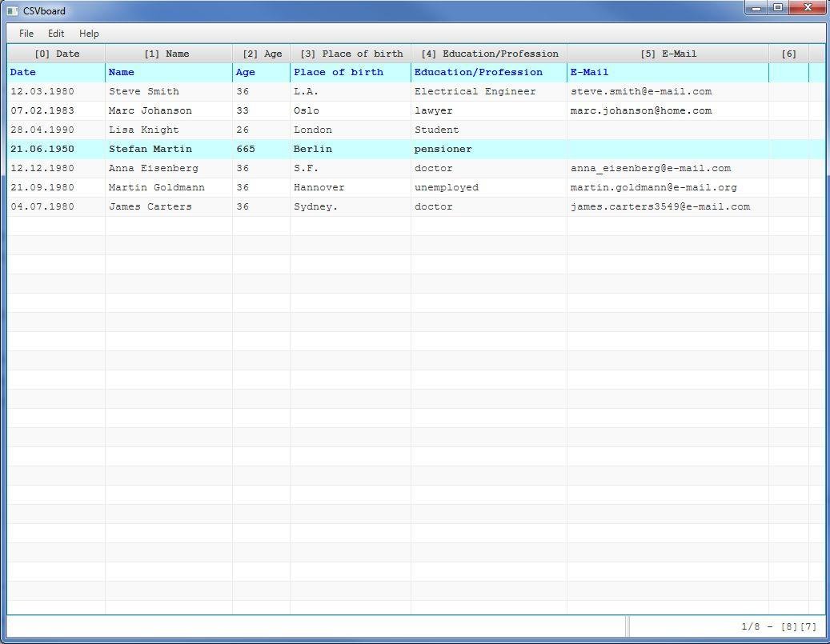The image size is (830, 644).
Task: Select the bold 'Date' header cell
Action: (56, 73)
